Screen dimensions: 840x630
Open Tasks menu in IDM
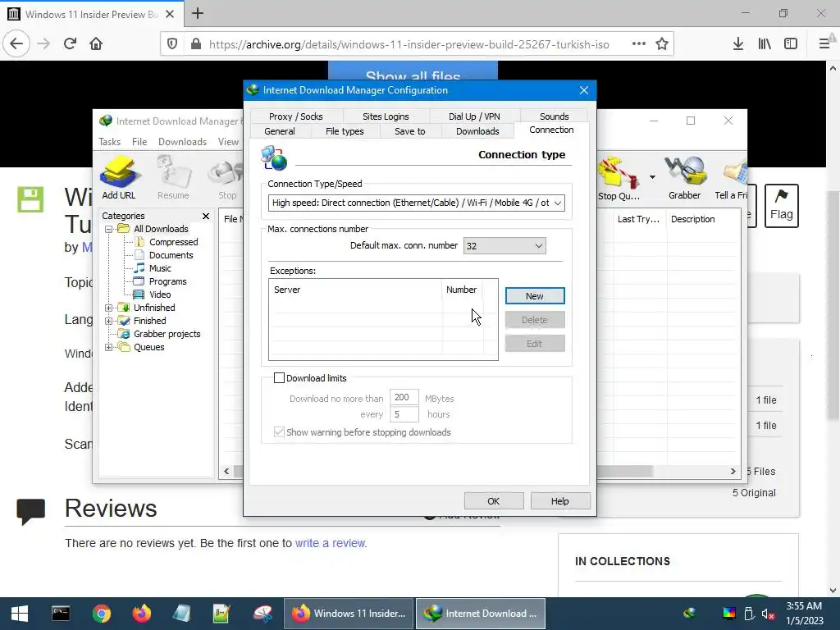[x=109, y=142]
